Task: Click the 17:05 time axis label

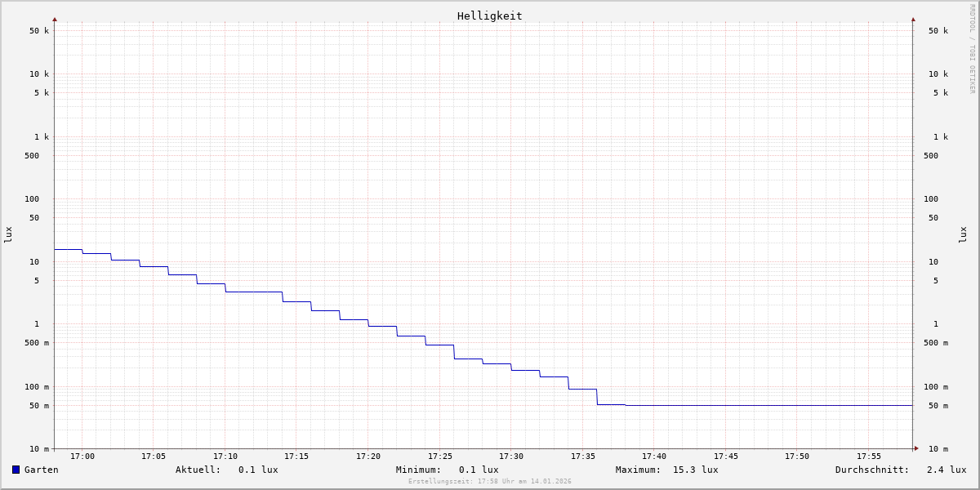Action: tap(154, 457)
